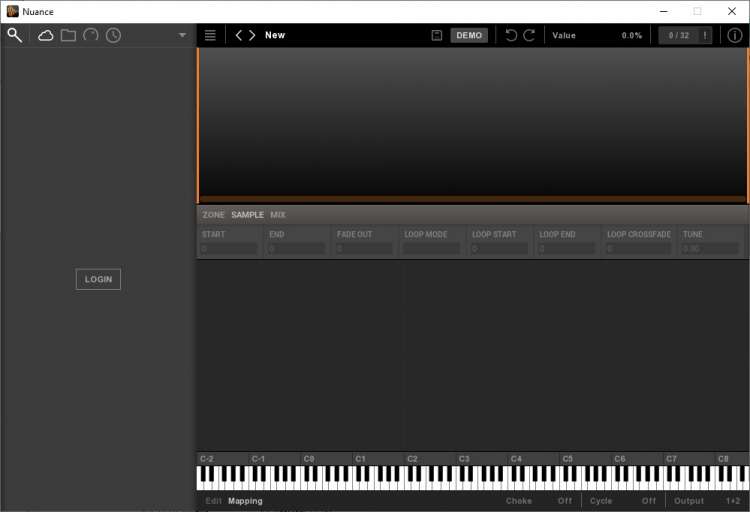Go to next preset arrow
Screen dimensions: 750x512
pos(252,35)
